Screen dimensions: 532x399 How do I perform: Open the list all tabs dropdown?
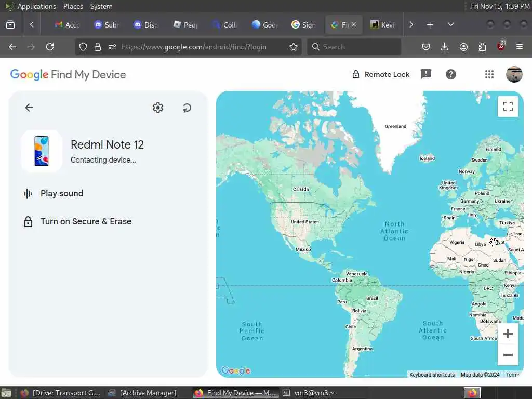451,25
